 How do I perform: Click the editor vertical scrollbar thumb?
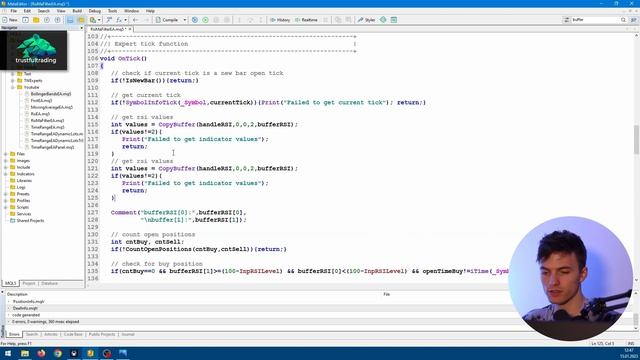coord(636,140)
